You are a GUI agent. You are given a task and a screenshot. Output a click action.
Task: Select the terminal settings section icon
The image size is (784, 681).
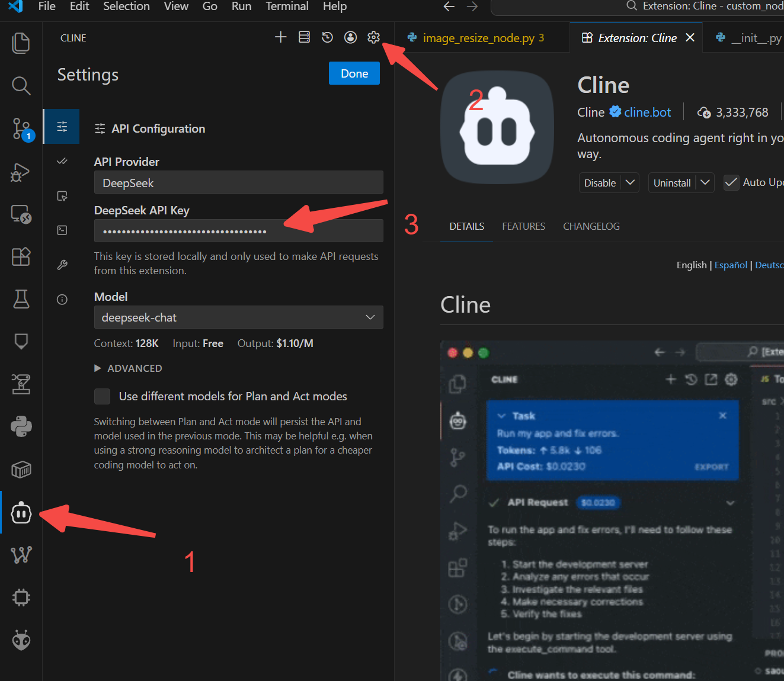(62, 230)
